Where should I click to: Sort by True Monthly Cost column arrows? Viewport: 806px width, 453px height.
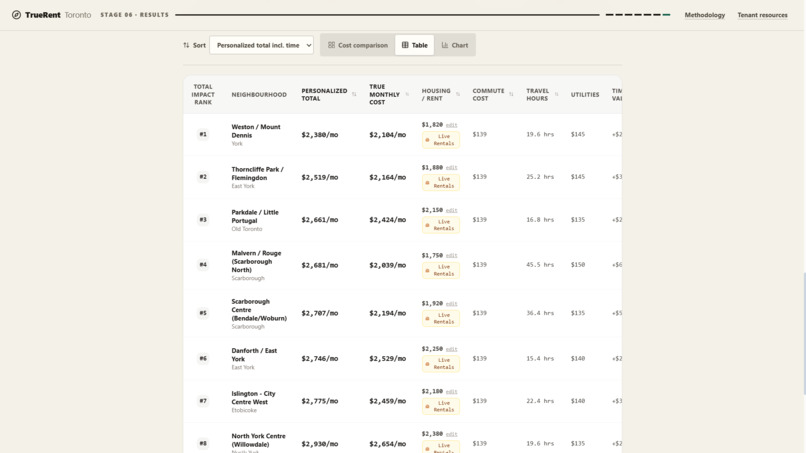pos(407,95)
